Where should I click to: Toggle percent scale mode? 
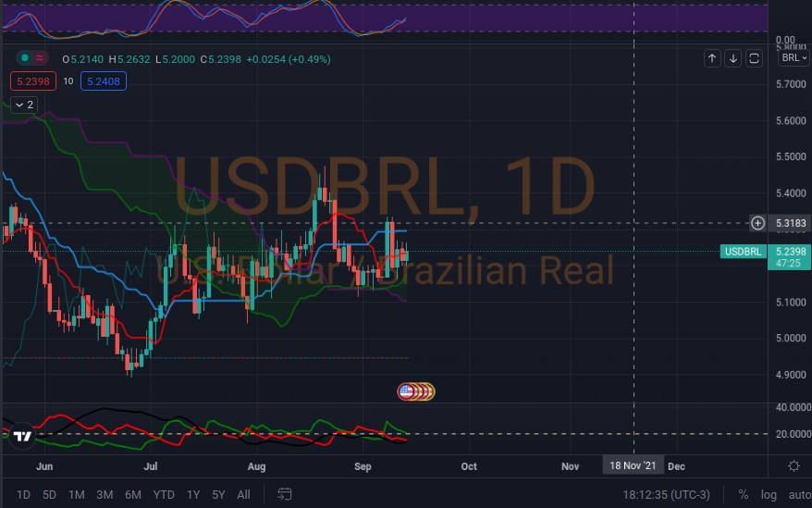(743, 494)
